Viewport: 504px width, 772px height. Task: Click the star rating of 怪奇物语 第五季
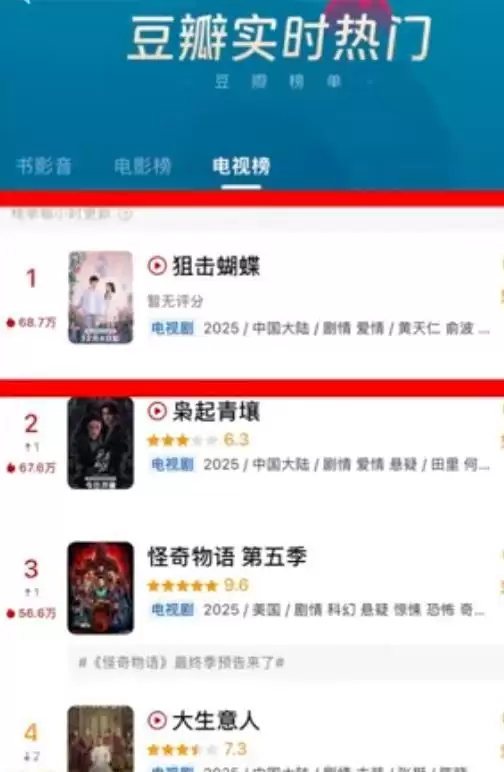[x=183, y=585]
